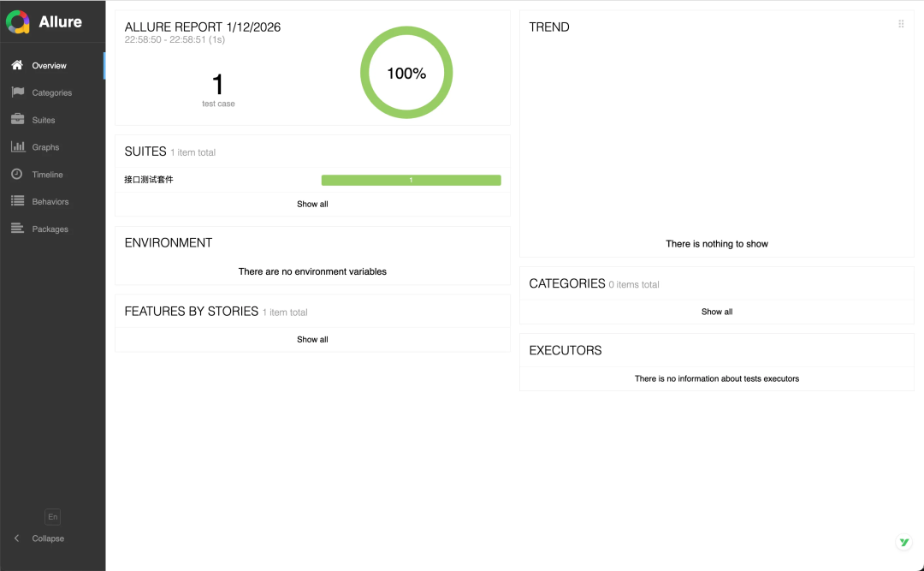924x571 pixels.
Task: Click the report time range 22:58:50 - 22:58:51
Action: tap(175, 39)
